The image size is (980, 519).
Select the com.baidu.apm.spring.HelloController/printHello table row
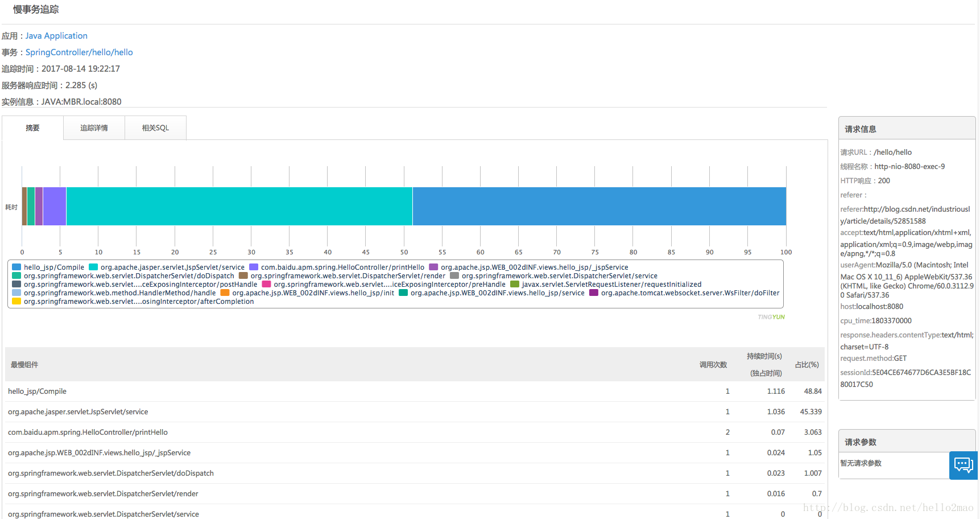[x=415, y=432]
